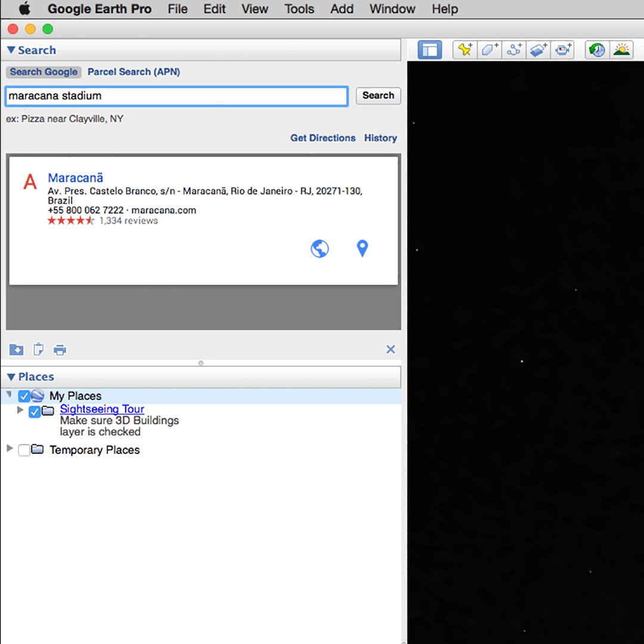Open Get Directions
The image size is (644, 644).
click(323, 138)
